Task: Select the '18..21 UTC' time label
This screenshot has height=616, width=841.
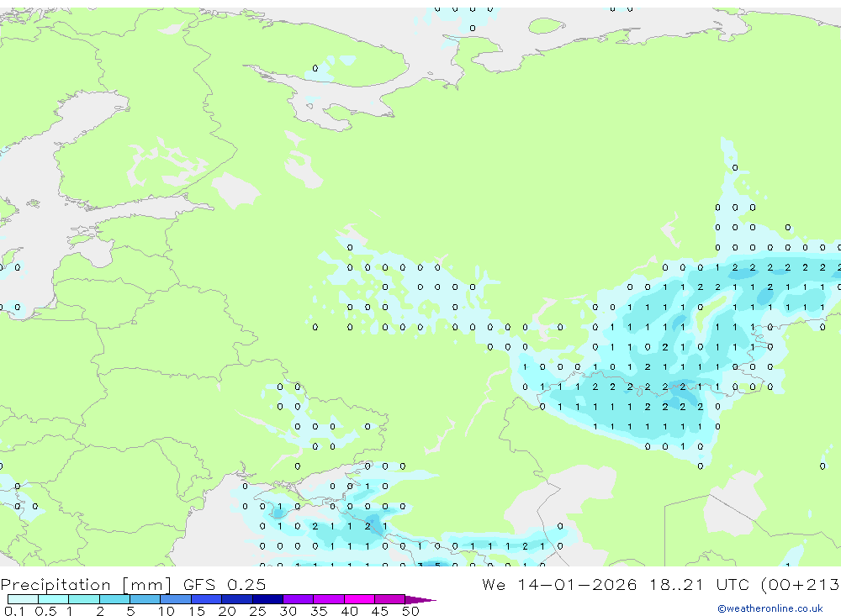Action: 699,584
